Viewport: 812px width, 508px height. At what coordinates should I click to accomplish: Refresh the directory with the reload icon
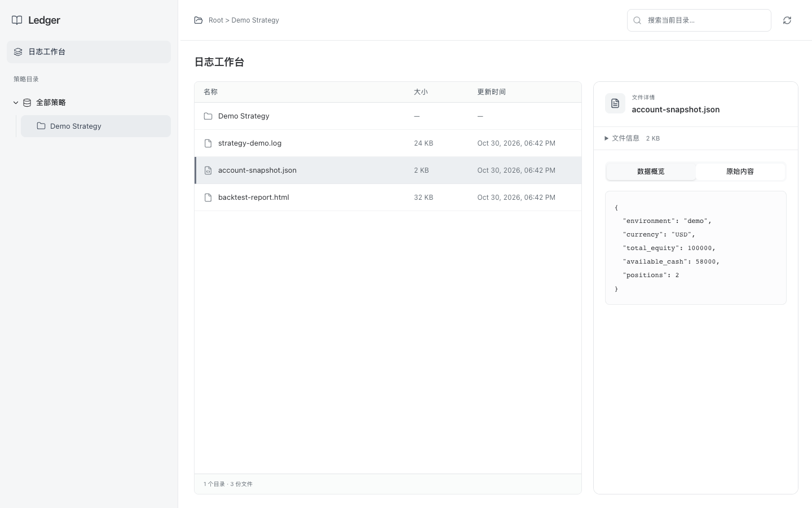787,20
